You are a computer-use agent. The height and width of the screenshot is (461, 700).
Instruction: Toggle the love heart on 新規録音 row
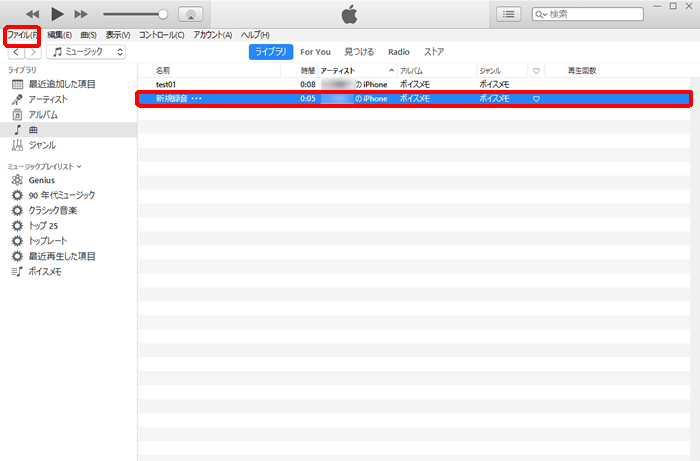tap(536, 99)
